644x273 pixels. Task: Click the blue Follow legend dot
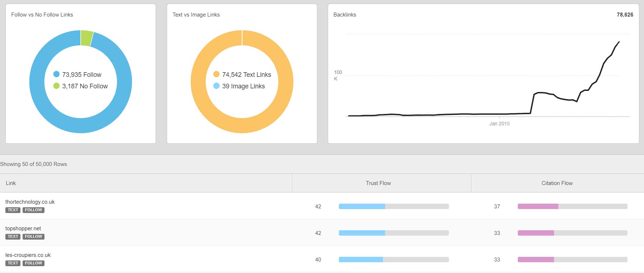56,74
